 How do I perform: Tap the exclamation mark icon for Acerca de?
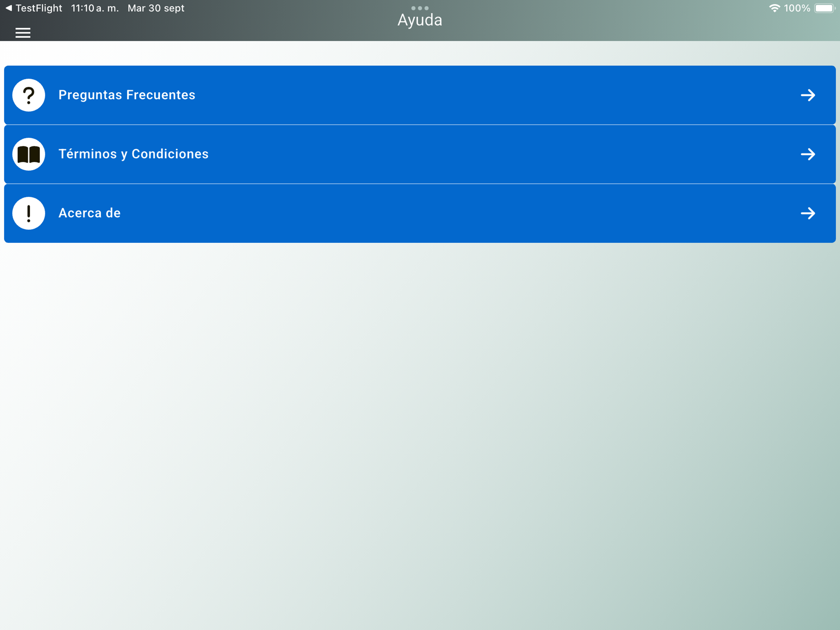28,213
